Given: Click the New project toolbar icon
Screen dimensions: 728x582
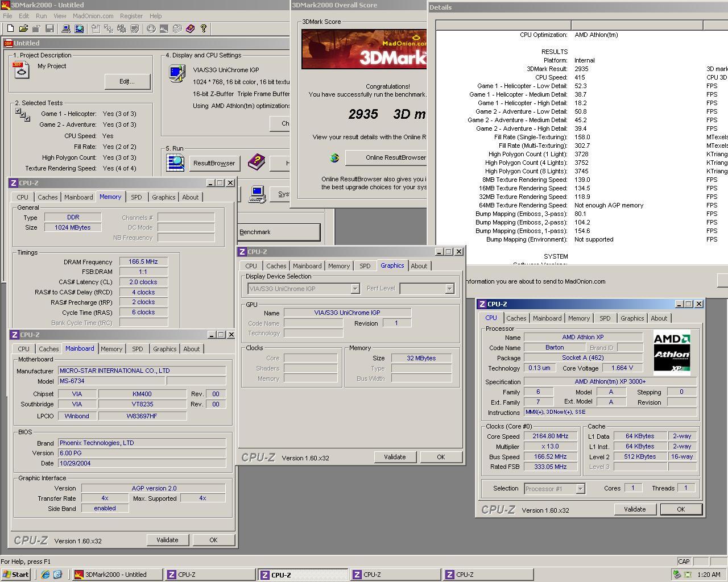Looking at the screenshot, I should tap(10, 28).
